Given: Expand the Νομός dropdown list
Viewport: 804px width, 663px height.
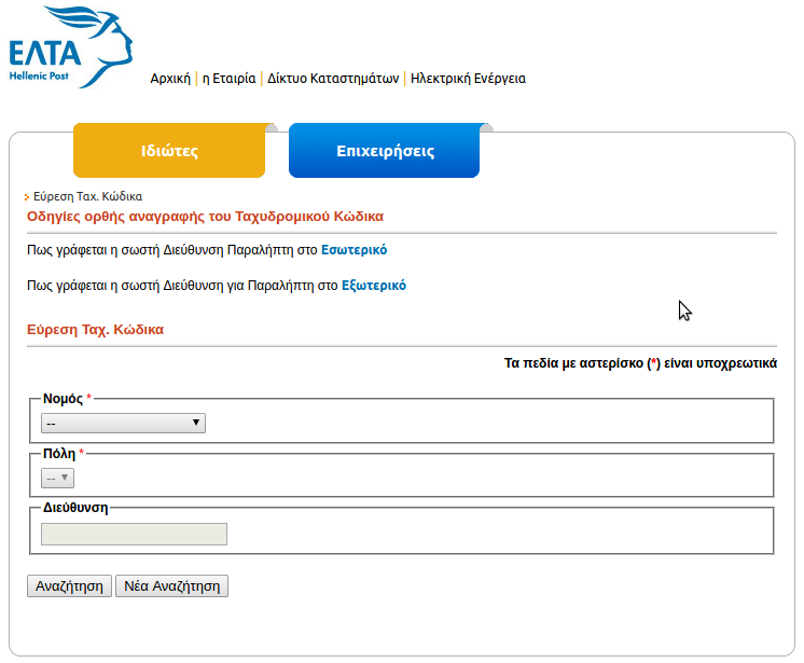Looking at the screenshot, I should (123, 424).
